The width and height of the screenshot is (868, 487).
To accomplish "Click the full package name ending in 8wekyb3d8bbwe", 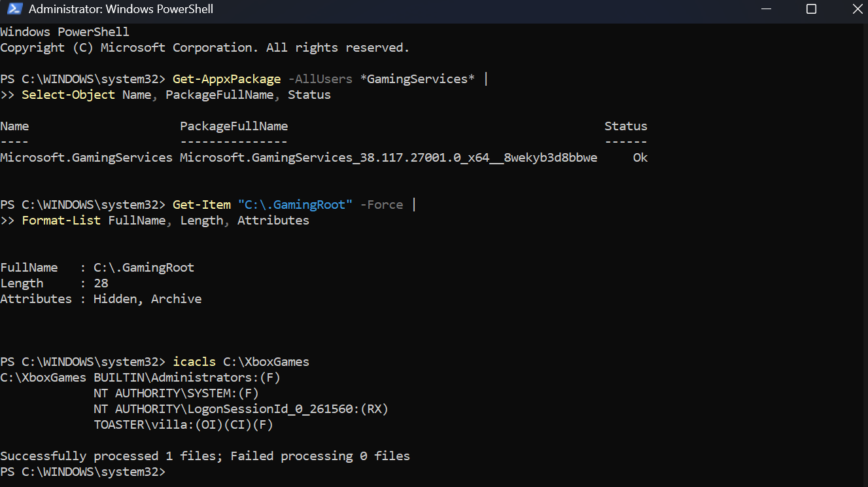I will [389, 158].
